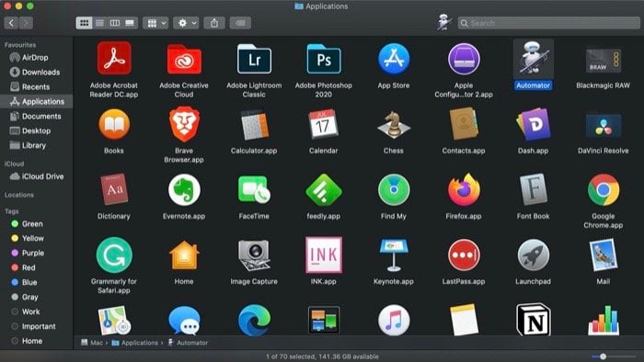
Task: Open Desktop in the sidebar
Action: tap(36, 130)
